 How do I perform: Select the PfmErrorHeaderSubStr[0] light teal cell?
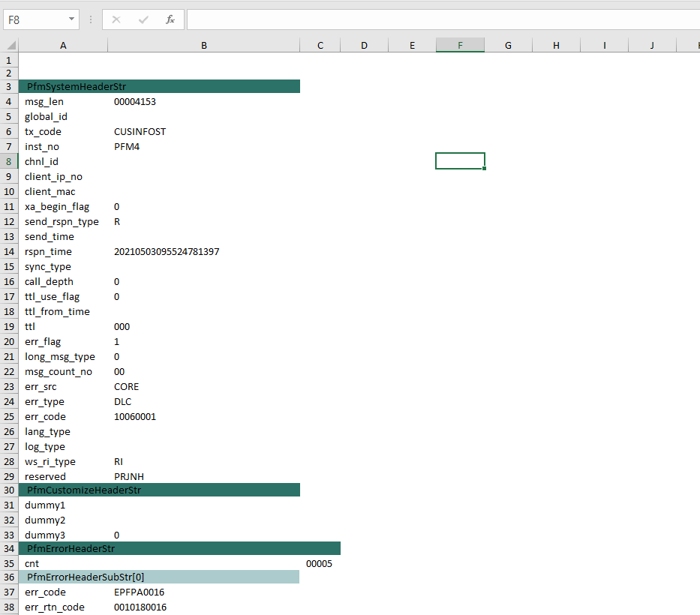point(86,577)
